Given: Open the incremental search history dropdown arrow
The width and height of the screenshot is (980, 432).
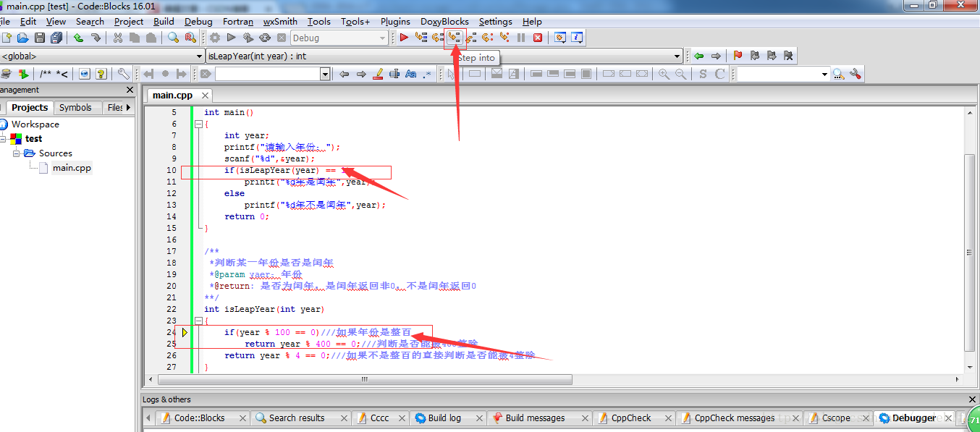Looking at the screenshot, I should [325, 74].
